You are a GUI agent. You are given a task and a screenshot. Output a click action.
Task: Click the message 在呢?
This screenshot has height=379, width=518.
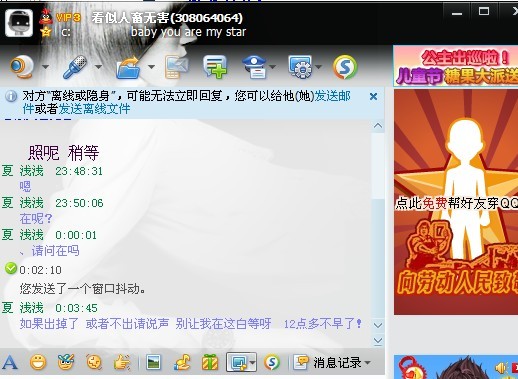tap(36, 219)
